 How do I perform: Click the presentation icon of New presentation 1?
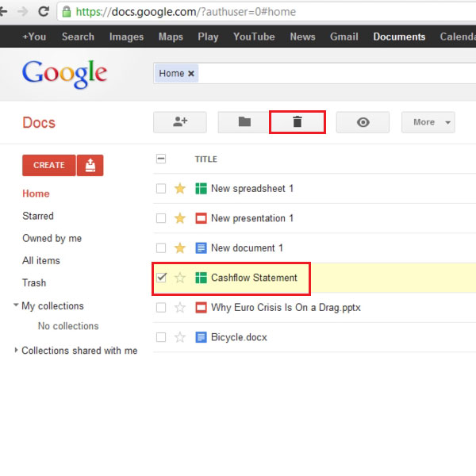coord(201,218)
